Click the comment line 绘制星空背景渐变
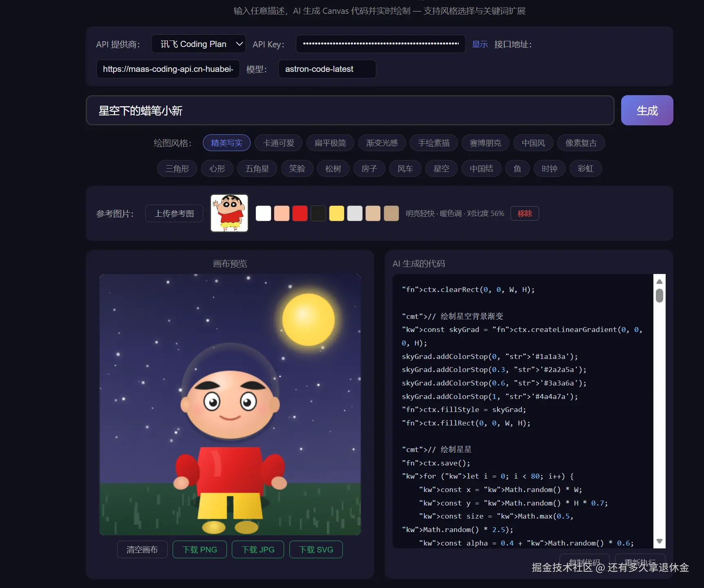 pos(453,316)
